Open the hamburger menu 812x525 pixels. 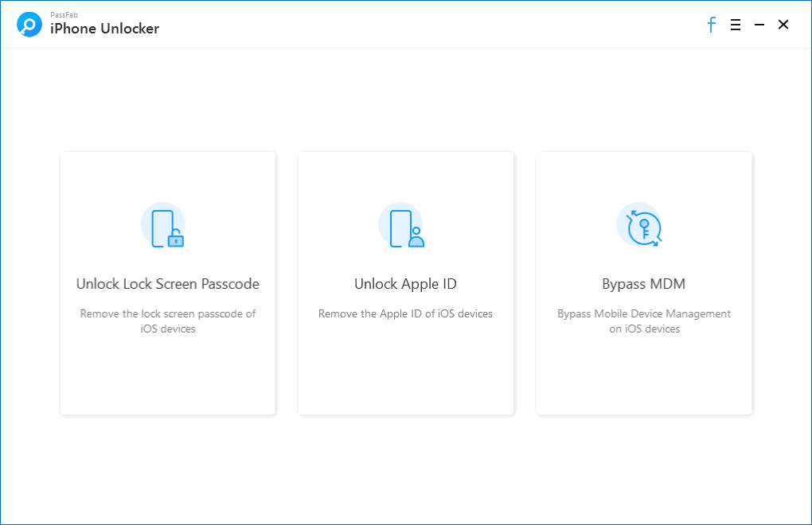pyautogui.click(x=736, y=25)
